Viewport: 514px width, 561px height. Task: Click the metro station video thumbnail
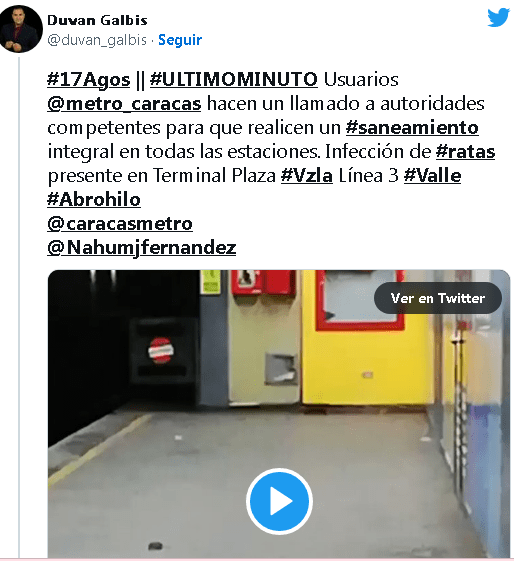[279, 414]
